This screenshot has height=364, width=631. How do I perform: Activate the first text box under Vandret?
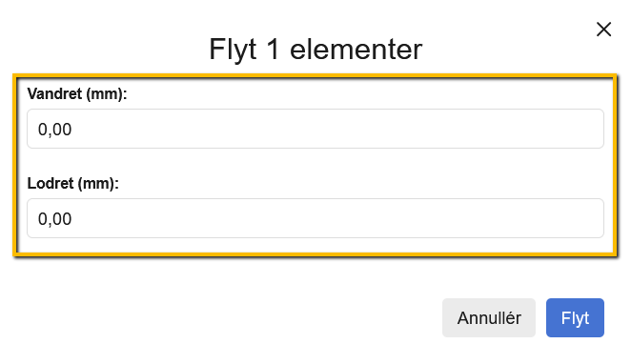(315, 129)
